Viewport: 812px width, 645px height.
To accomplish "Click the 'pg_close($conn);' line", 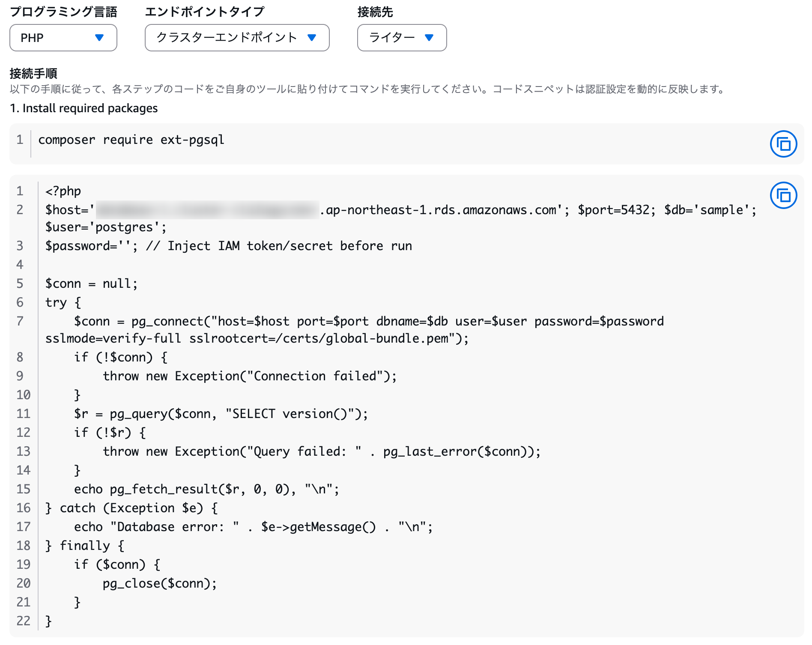I will point(160,583).
